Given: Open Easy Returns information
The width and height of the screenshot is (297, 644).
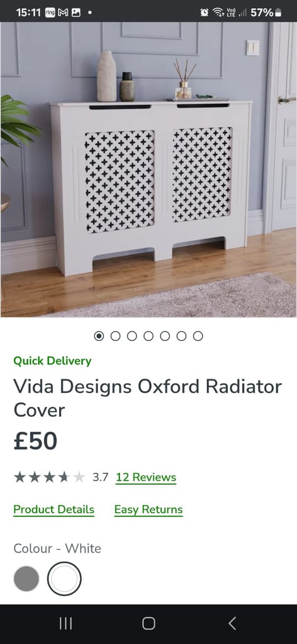Looking at the screenshot, I should (148, 509).
